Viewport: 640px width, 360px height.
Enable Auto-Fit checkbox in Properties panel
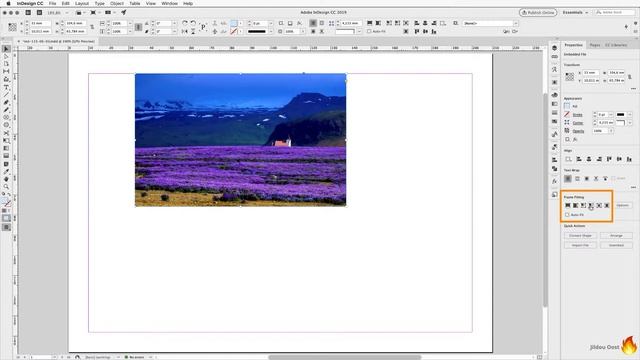coord(567,215)
